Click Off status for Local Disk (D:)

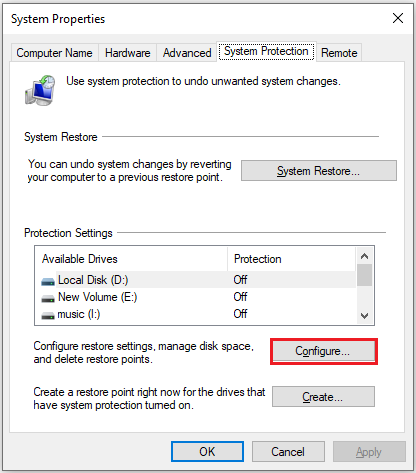[240, 280]
